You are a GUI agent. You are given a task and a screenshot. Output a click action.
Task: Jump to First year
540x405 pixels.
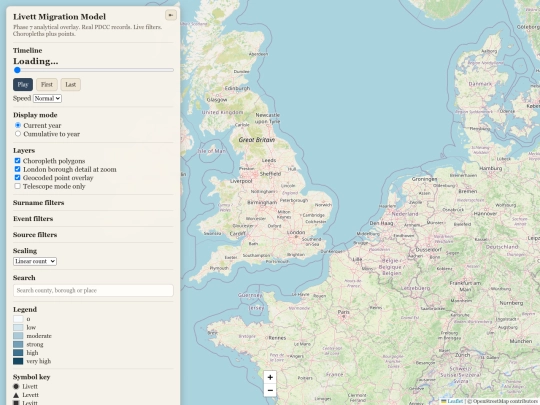click(47, 84)
